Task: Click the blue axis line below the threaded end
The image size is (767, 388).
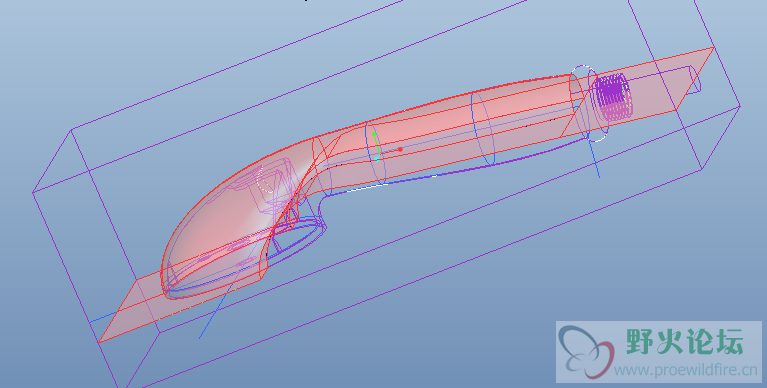Action: (595, 160)
